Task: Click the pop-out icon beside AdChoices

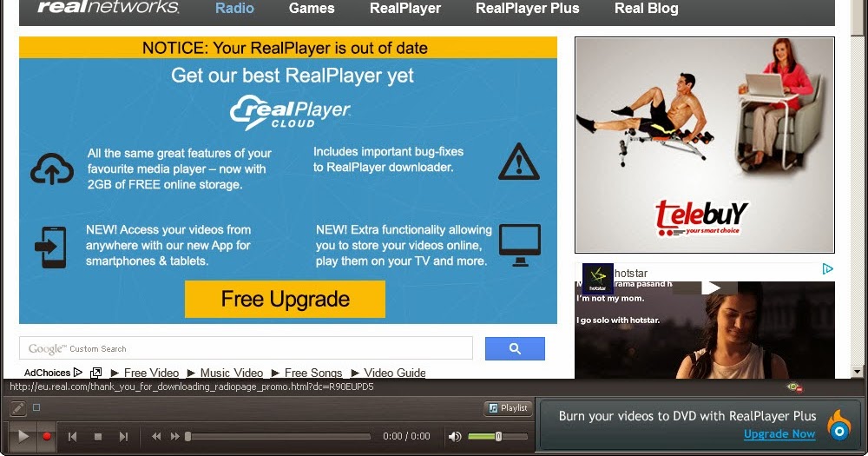Action: point(95,373)
